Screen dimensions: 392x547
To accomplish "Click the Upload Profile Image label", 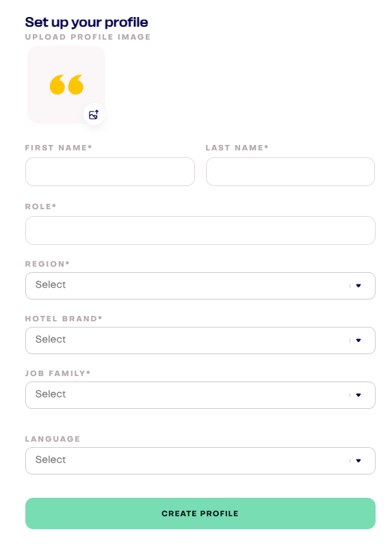I will [88, 37].
